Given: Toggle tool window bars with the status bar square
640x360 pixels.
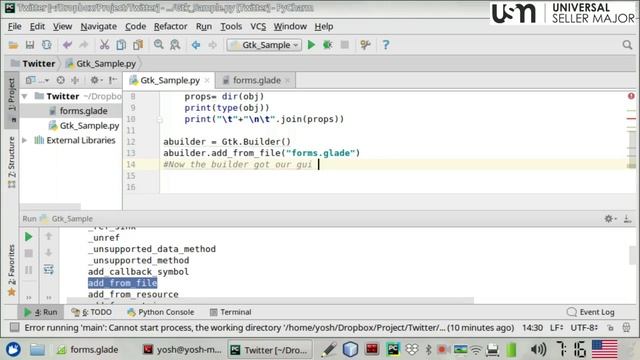Looking at the screenshot, I should (14, 327).
